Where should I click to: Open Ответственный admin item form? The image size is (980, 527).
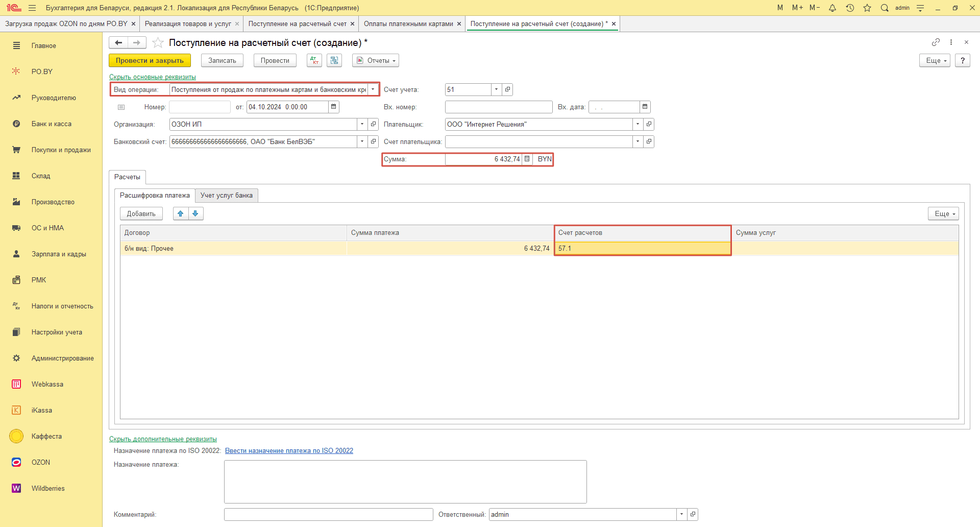(x=693, y=514)
